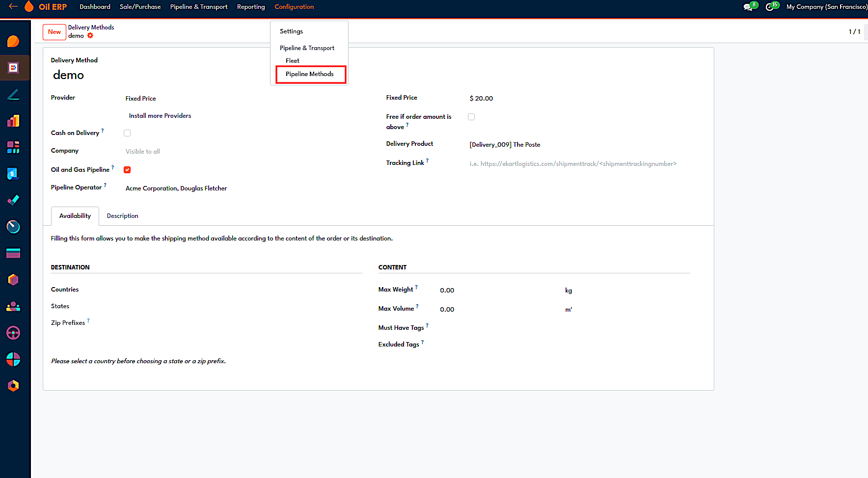Open the activities clock icon with badge 15
This screenshot has height=478, width=868.
tap(771, 7)
